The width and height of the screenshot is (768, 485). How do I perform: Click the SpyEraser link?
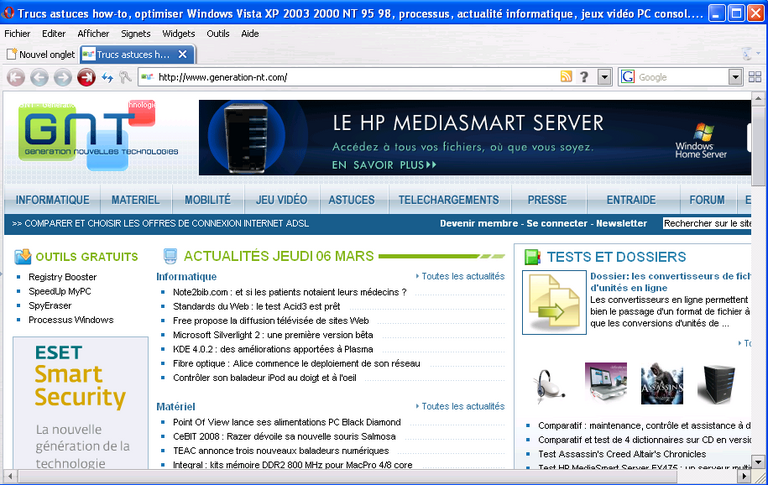[x=50, y=305]
